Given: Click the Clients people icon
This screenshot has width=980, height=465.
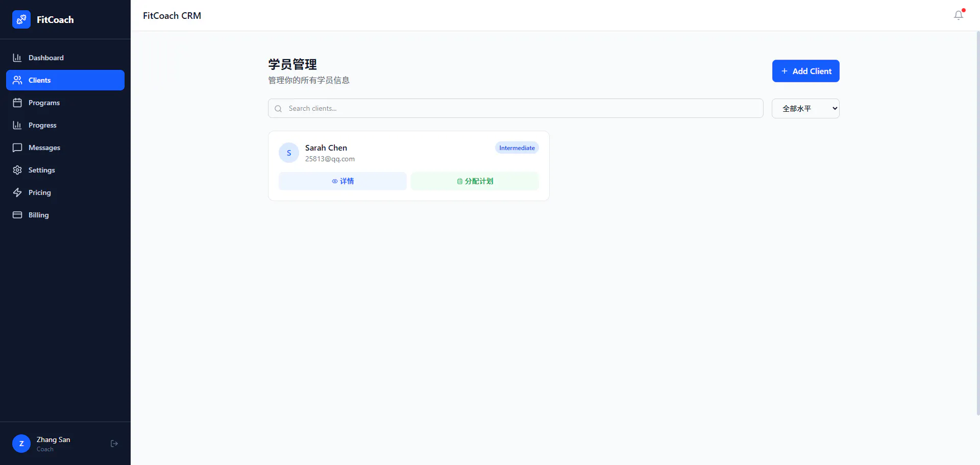Looking at the screenshot, I should coord(17,80).
